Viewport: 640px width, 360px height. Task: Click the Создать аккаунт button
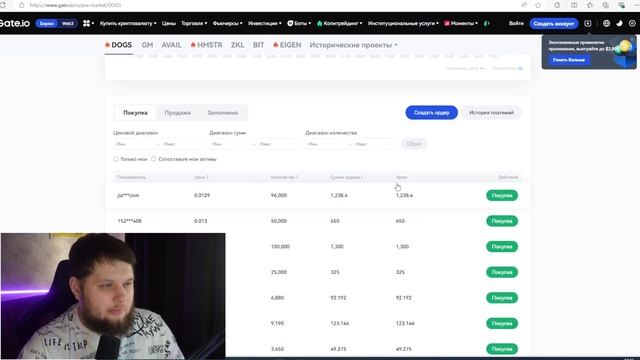click(x=554, y=24)
